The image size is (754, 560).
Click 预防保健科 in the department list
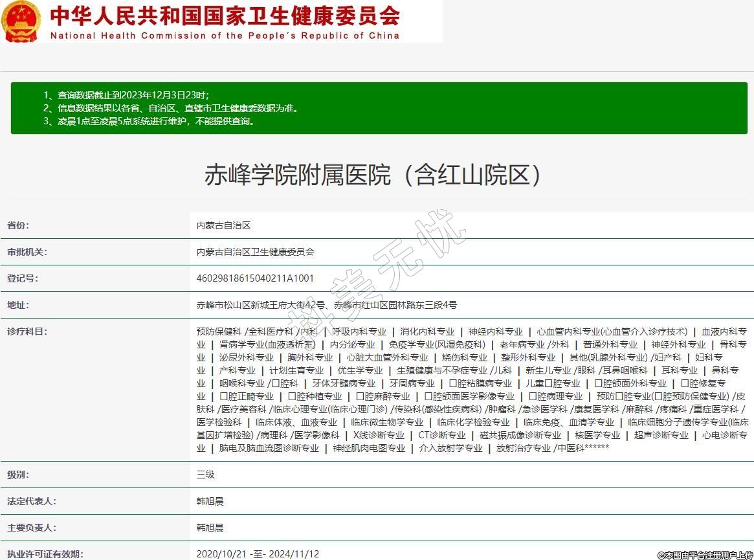tap(219, 331)
